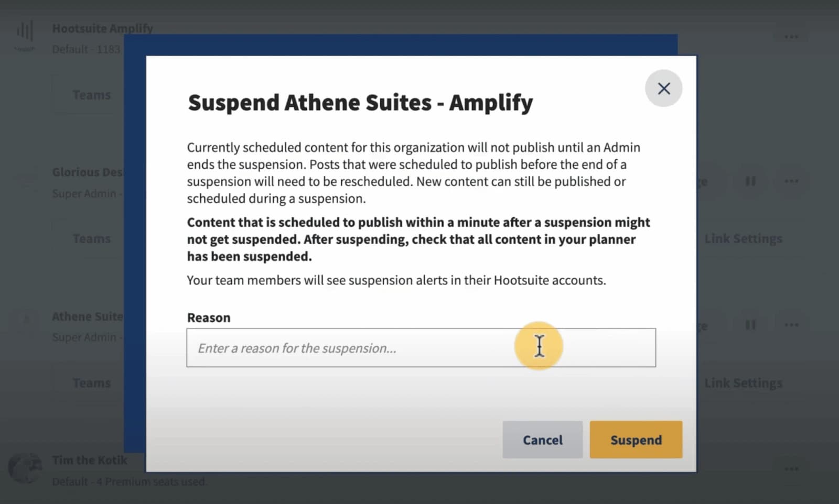Image resolution: width=839 pixels, height=504 pixels.
Task: Click the suspension reason input field
Action: point(367,347)
